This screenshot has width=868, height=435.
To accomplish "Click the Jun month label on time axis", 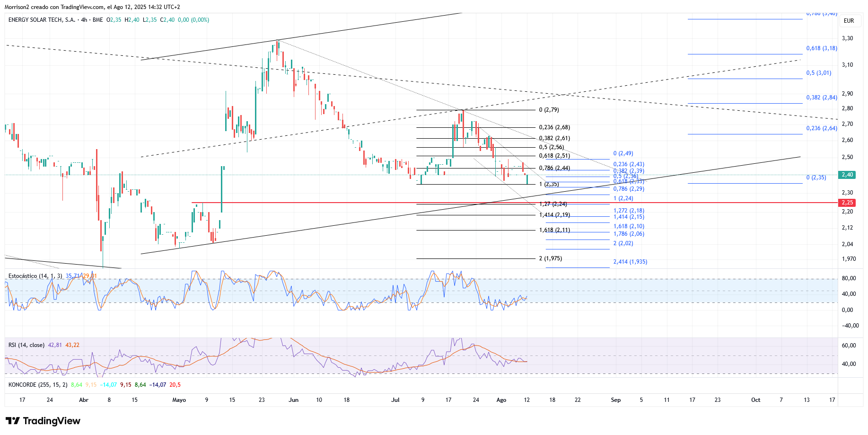I will click(294, 400).
